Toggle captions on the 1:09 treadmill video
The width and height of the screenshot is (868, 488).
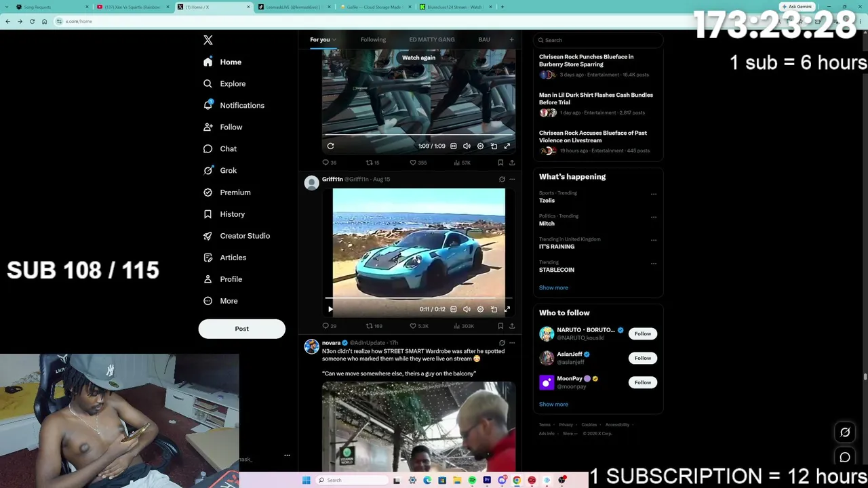[x=454, y=146]
